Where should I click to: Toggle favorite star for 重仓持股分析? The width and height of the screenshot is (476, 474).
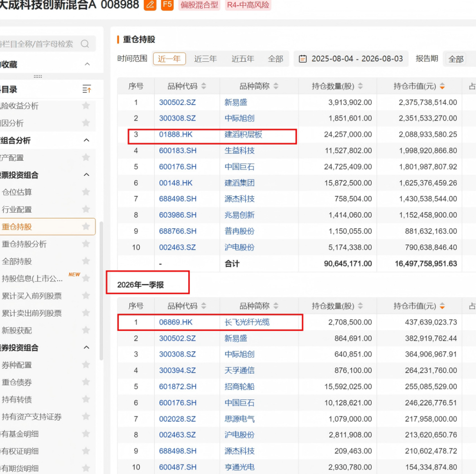(86, 244)
